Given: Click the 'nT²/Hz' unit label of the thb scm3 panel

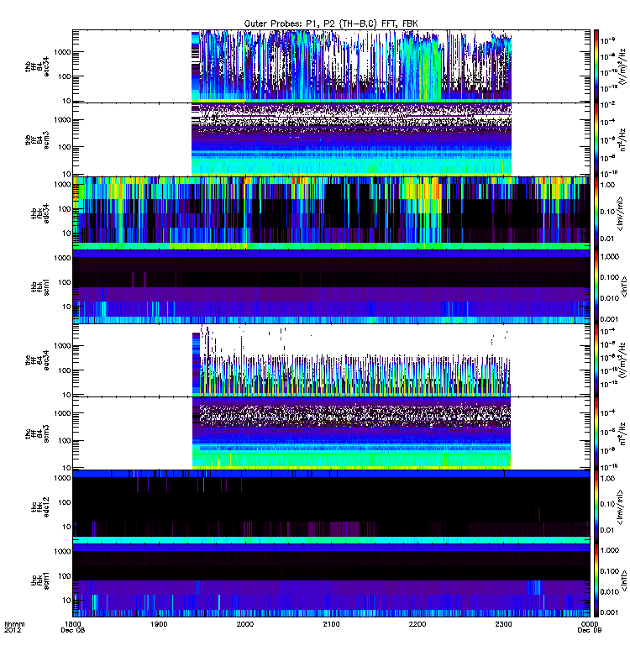Looking at the screenshot, I should (x=623, y=139).
